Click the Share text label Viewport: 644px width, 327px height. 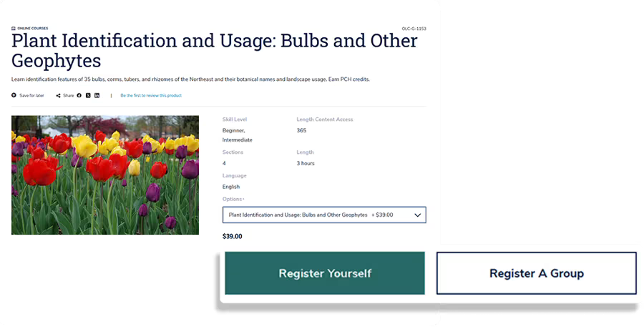click(68, 95)
